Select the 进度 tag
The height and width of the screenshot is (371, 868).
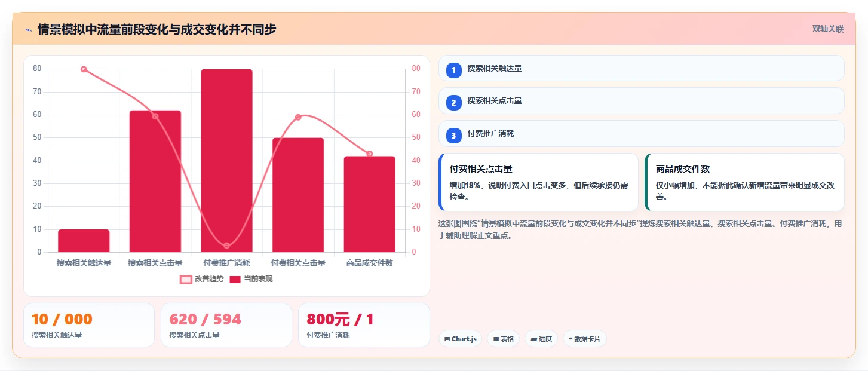[541, 339]
